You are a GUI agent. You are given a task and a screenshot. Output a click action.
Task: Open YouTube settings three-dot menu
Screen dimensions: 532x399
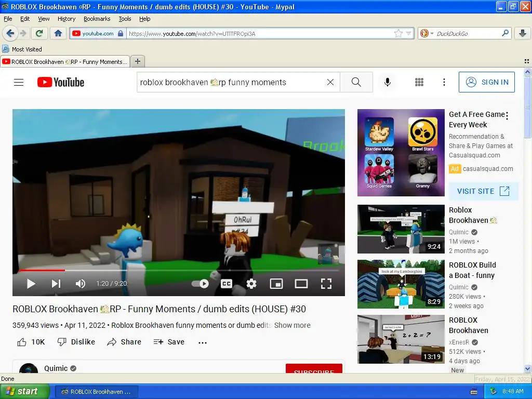click(x=444, y=82)
